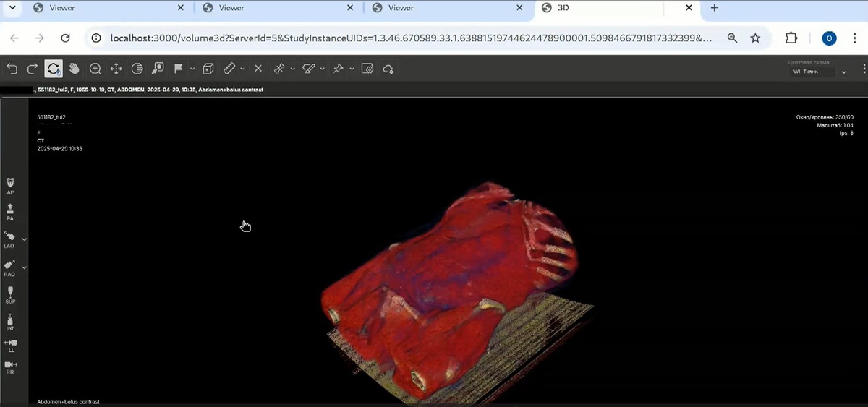
Task: Select the ruler measurement tool
Action: tap(229, 69)
